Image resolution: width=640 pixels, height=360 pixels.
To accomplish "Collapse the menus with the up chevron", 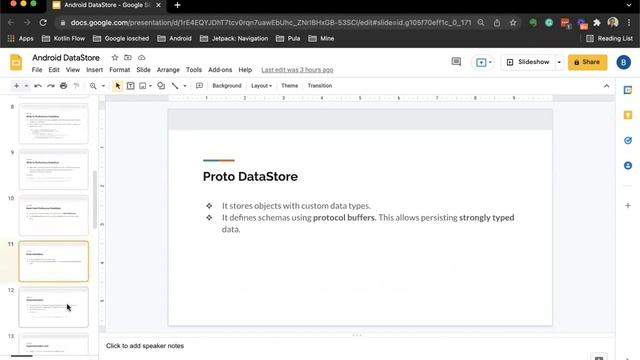I will point(607,86).
